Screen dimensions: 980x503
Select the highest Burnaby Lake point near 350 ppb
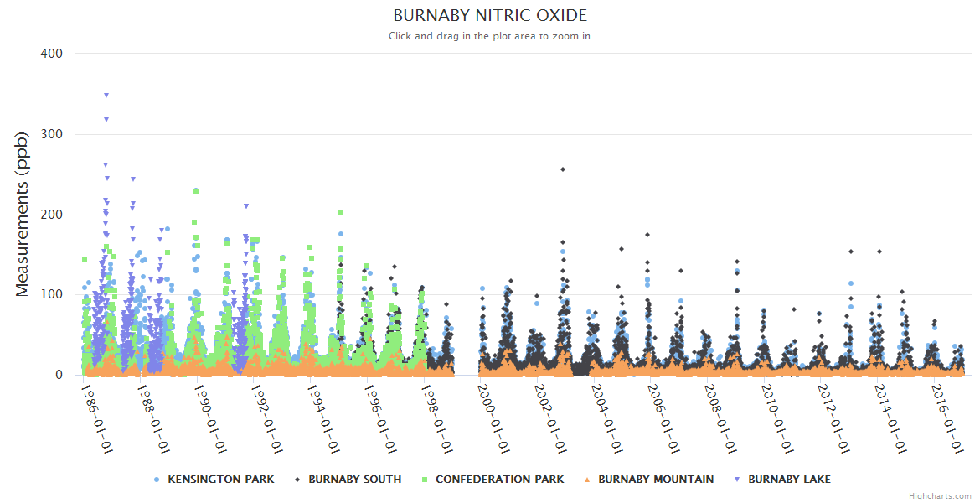point(106,96)
